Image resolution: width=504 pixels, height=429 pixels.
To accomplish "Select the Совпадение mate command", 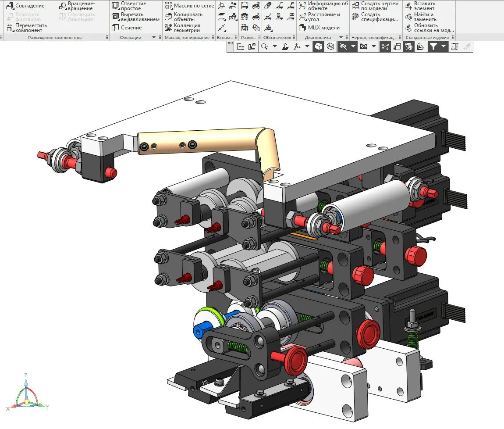I will pyautogui.click(x=25, y=6).
